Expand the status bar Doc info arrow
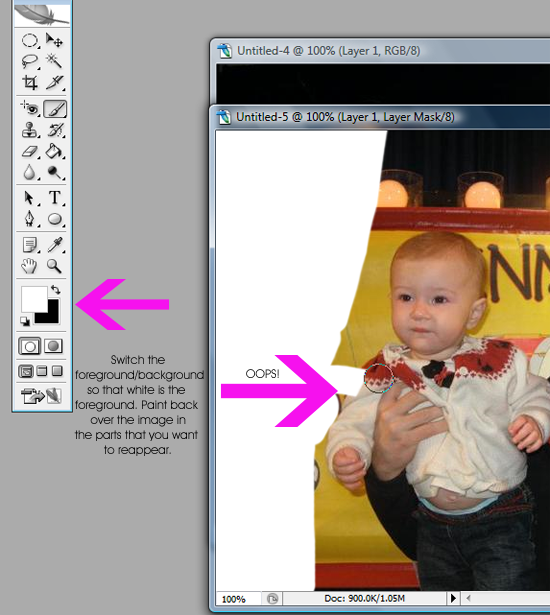Screen dimensions: 550x615 pyautogui.click(x=453, y=598)
